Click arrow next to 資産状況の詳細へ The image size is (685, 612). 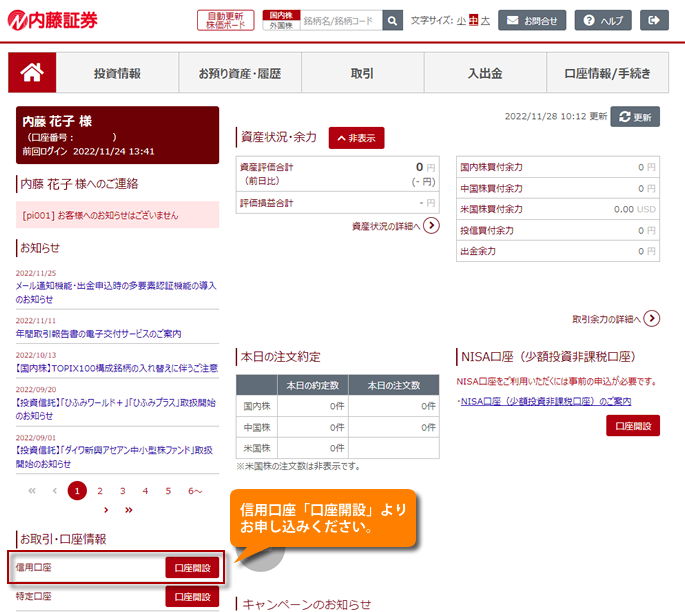[x=431, y=226]
